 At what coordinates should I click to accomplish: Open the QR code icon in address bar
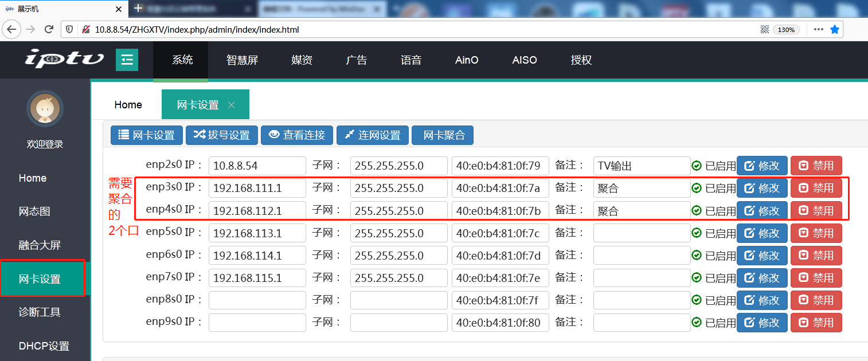[x=764, y=29]
